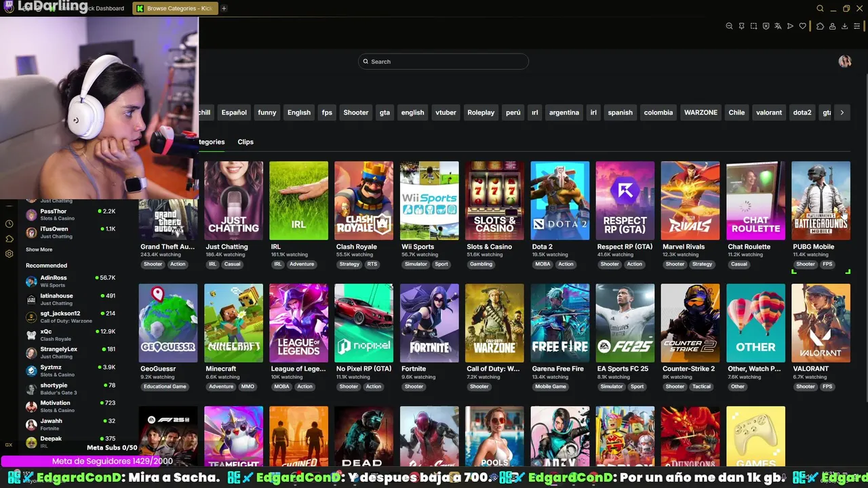Open the GeoGuessr category cover

168,323
